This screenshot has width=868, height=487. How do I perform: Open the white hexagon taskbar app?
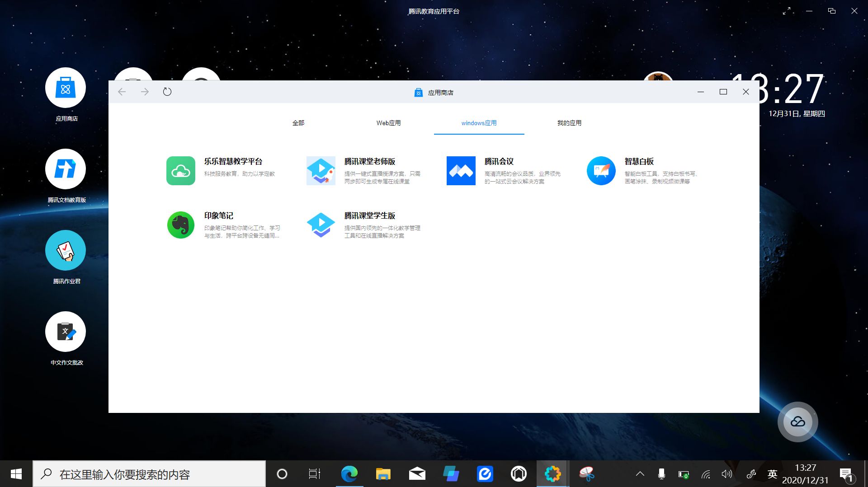tap(519, 474)
